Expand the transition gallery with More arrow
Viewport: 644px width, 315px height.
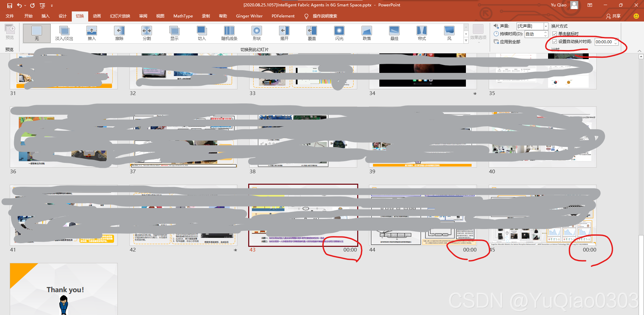pos(466,40)
